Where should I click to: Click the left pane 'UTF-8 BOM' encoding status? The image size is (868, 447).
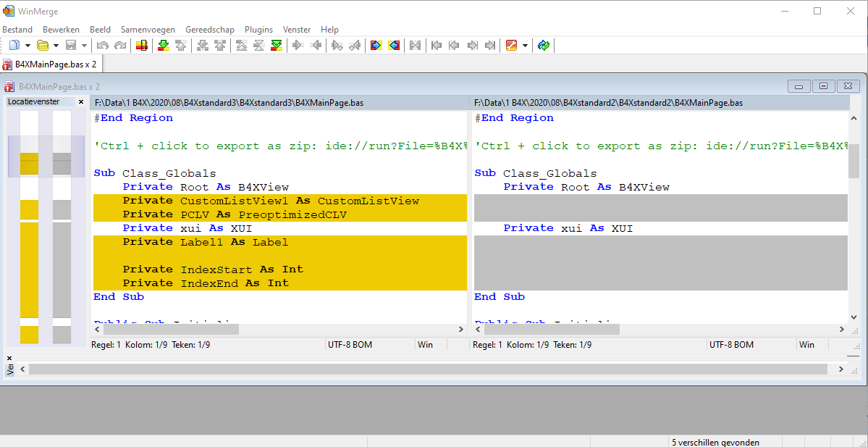tap(350, 345)
